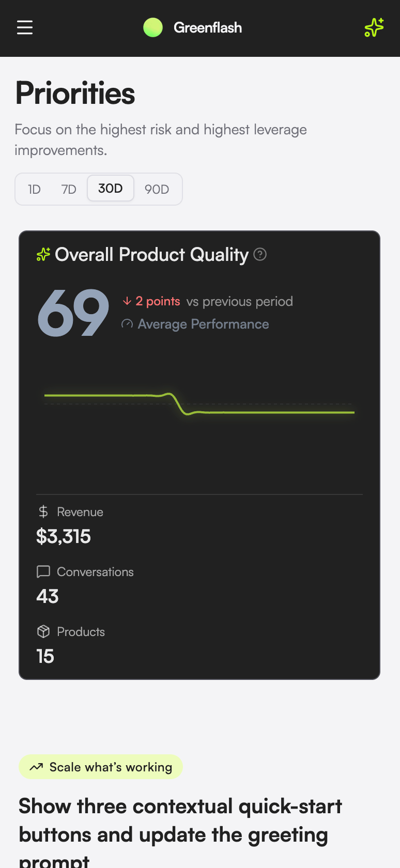The image size is (400, 868).
Task: Open the hamburger navigation menu
Action: tap(25, 27)
